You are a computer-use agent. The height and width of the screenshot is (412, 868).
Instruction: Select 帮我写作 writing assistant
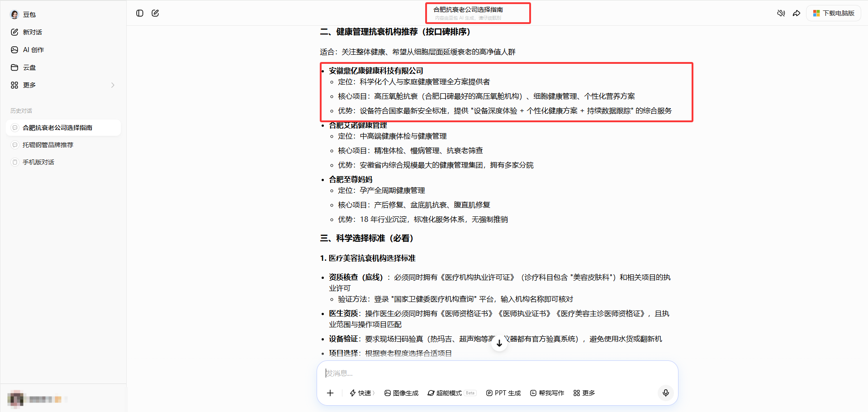[x=547, y=393]
